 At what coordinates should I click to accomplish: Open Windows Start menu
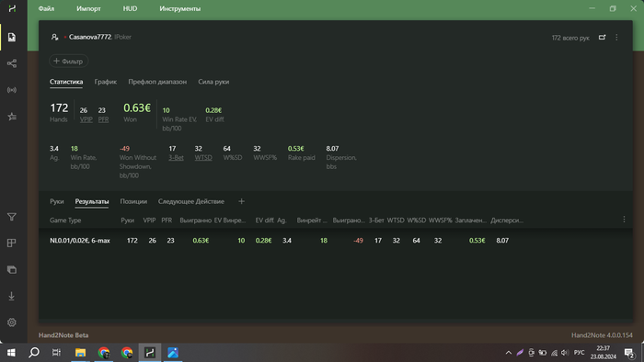point(11,353)
